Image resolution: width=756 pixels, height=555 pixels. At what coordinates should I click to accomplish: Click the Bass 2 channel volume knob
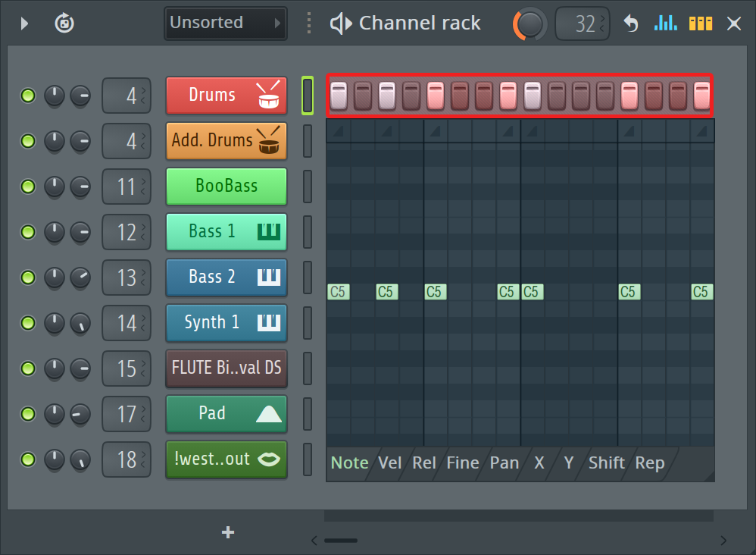point(80,277)
